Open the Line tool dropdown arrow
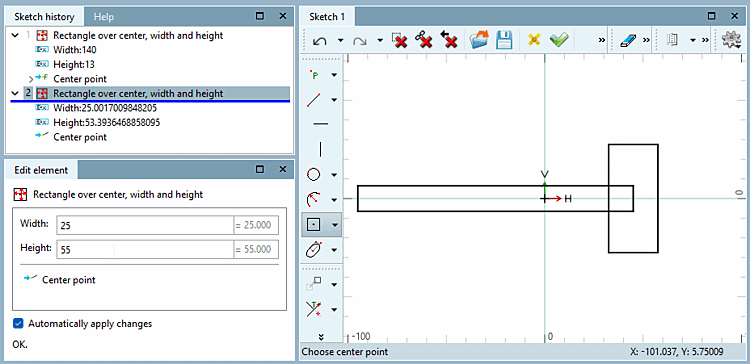Image resolution: width=750 pixels, height=364 pixels. [334, 100]
